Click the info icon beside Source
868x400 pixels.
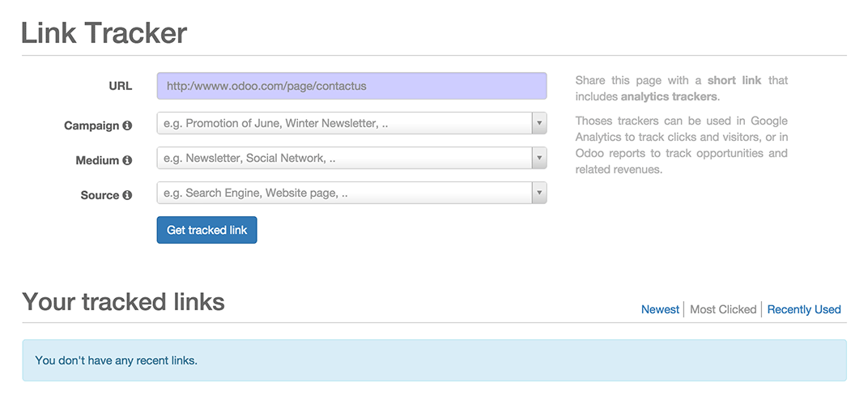pos(127,196)
